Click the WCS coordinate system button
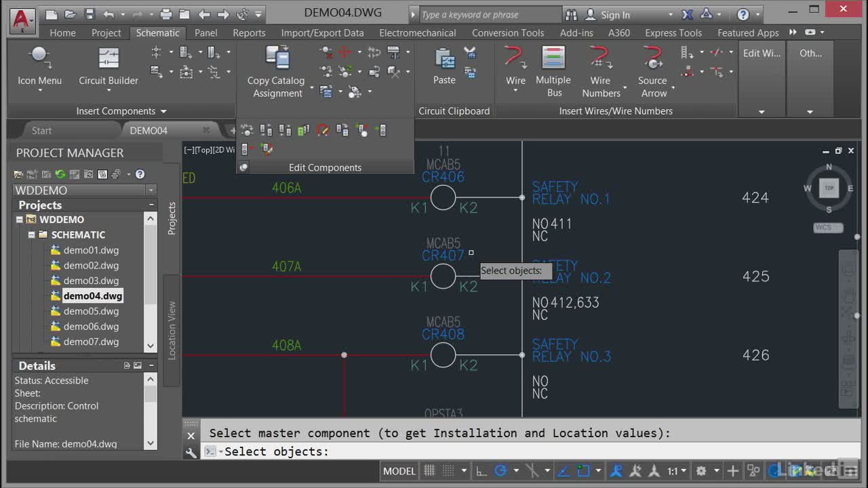Viewport: 868px width, 488px height. pyautogui.click(x=827, y=228)
